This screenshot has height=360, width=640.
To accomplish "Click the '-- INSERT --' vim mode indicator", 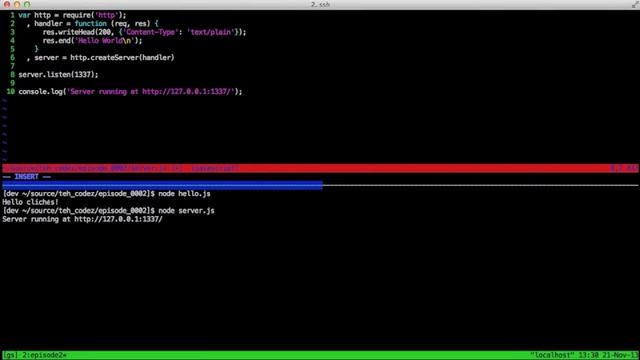I will pos(27,177).
